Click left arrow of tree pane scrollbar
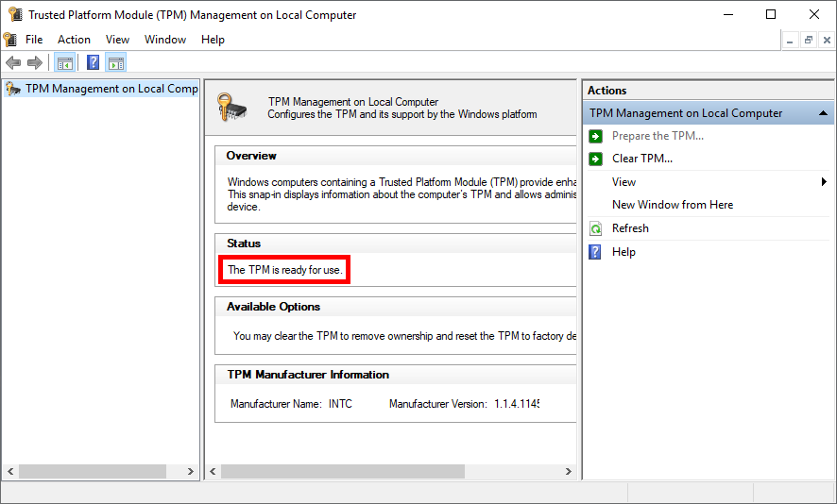Image resolution: width=837 pixels, height=504 pixels. pos(10,472)
